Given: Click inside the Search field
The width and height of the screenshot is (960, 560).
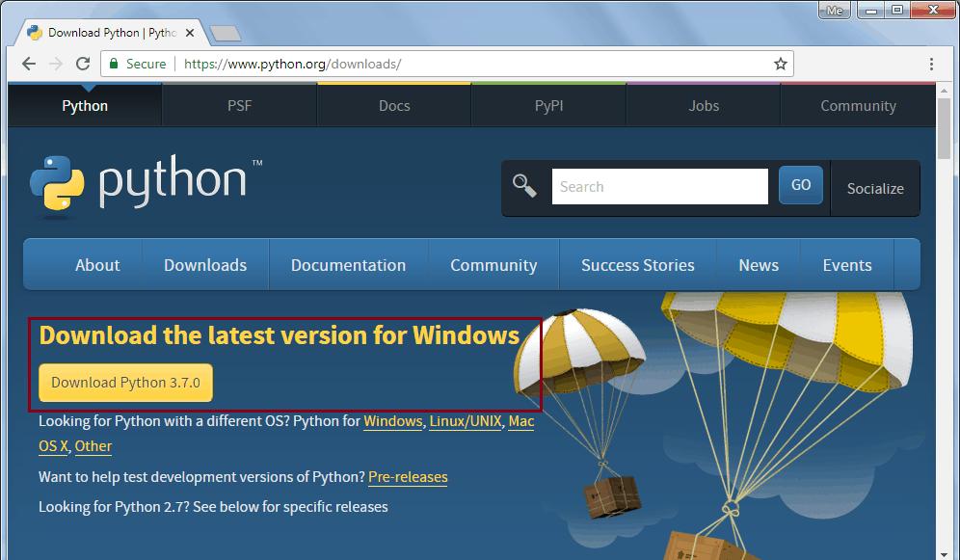Looking at the screenshot, I should [659, 186].
